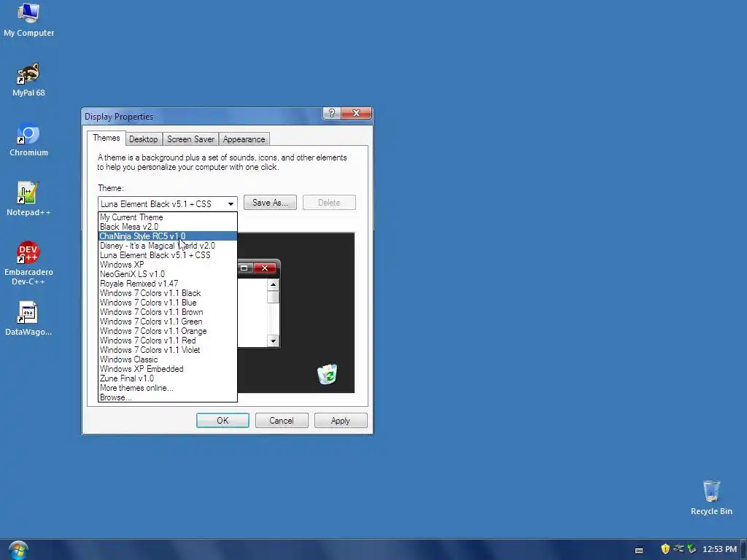
Task: Click the network connection tray icon
Action: pos(678,549)
